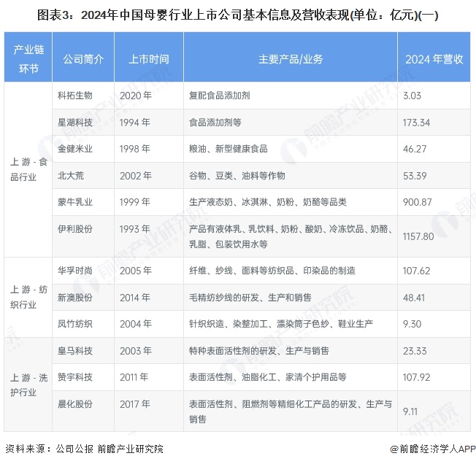Click revenue value 23.33
This screenshot has width=476, height=464.
point(415,351)
